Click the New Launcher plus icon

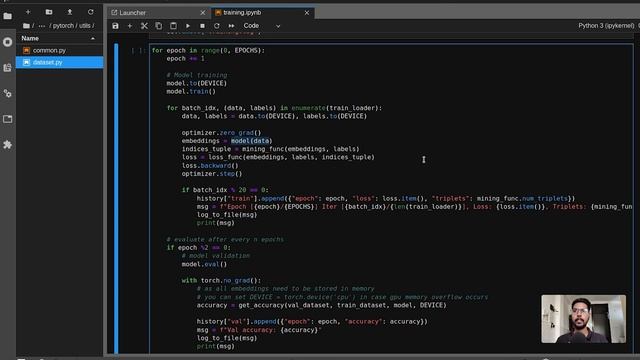click(x=28, y=12)
